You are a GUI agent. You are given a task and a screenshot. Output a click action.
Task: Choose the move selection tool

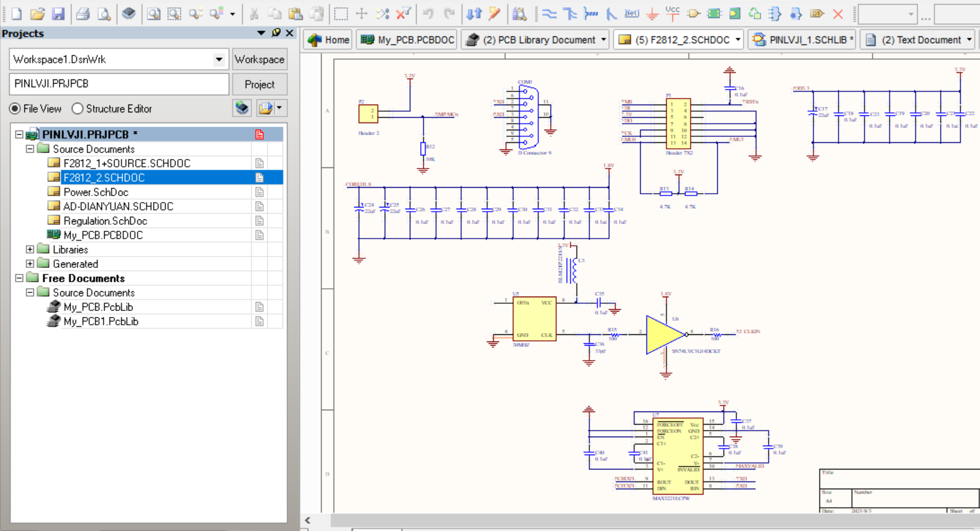click(362, 13)
